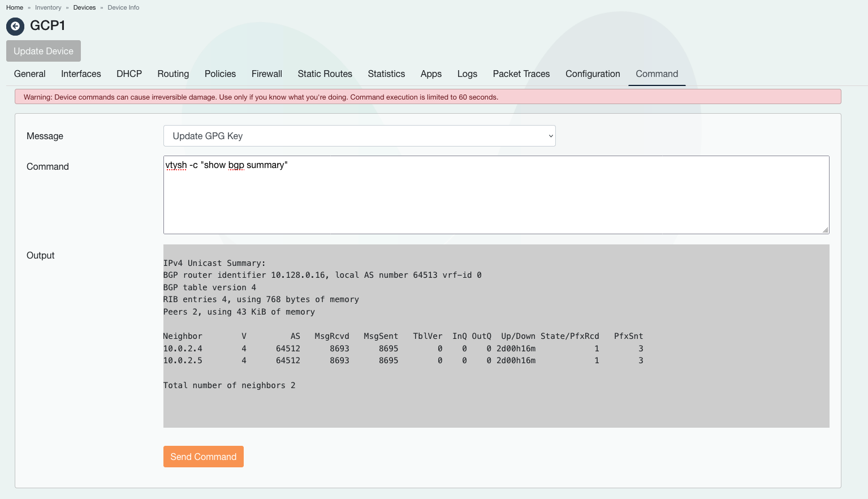This screenshot has height=499, width=868.
Task: Show the Logs tab
Action: pos(467,74)
